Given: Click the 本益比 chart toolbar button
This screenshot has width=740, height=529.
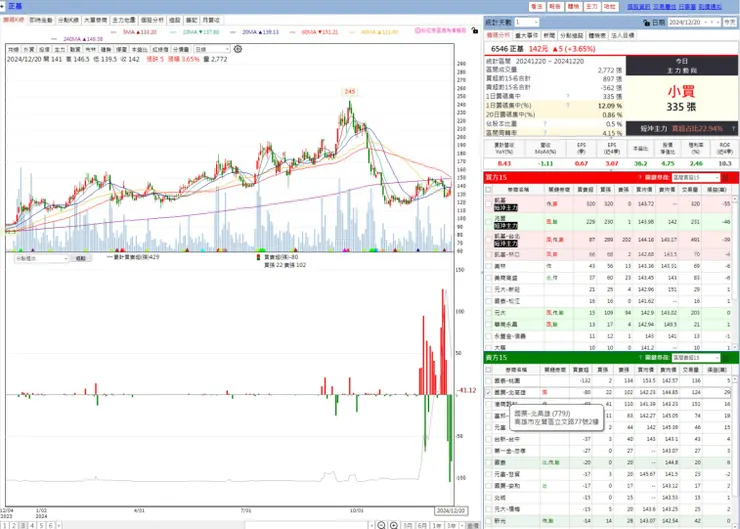Looking at the screenshot, I should (140, 49).
